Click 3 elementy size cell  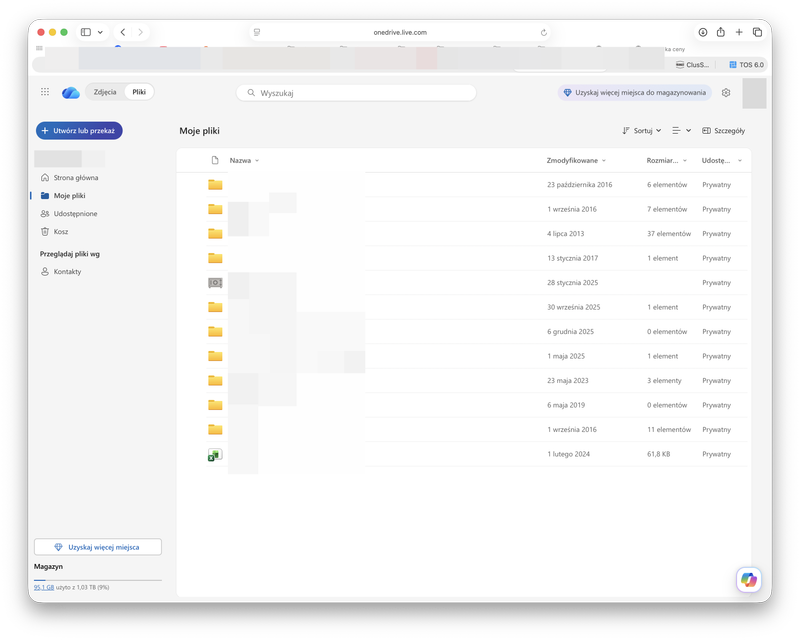tap(664, 381)
